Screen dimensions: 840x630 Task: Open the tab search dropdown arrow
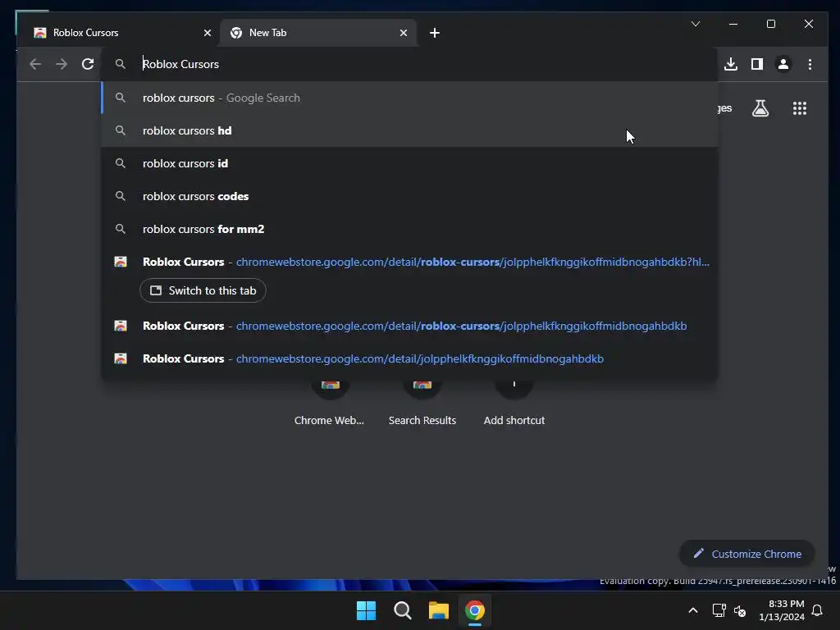click(x=696, y=24)
